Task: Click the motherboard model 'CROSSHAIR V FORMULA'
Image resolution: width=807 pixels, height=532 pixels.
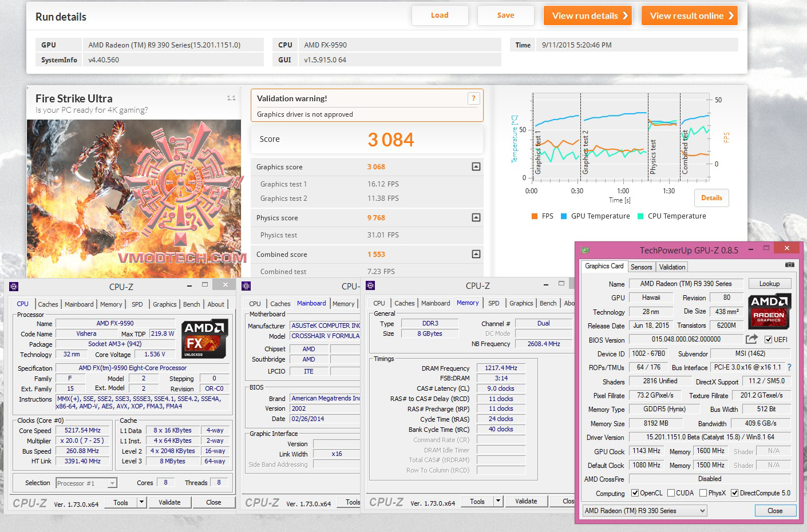Action: click(326, 336)
